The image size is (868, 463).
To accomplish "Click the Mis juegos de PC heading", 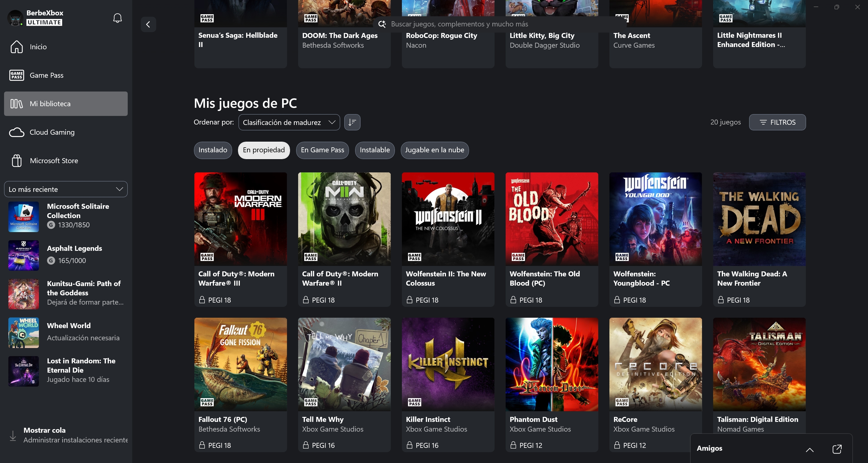I will (245, 103).
